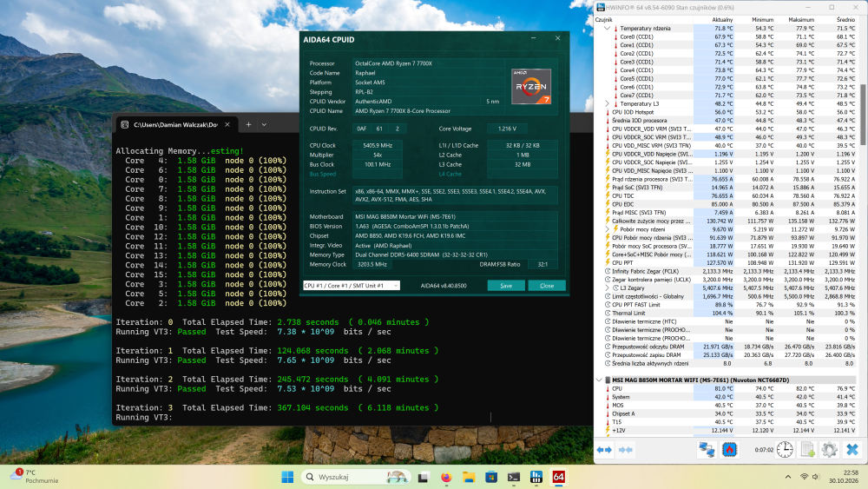Reset HWiNFO timer via clock icon

[x=785, y=450]
